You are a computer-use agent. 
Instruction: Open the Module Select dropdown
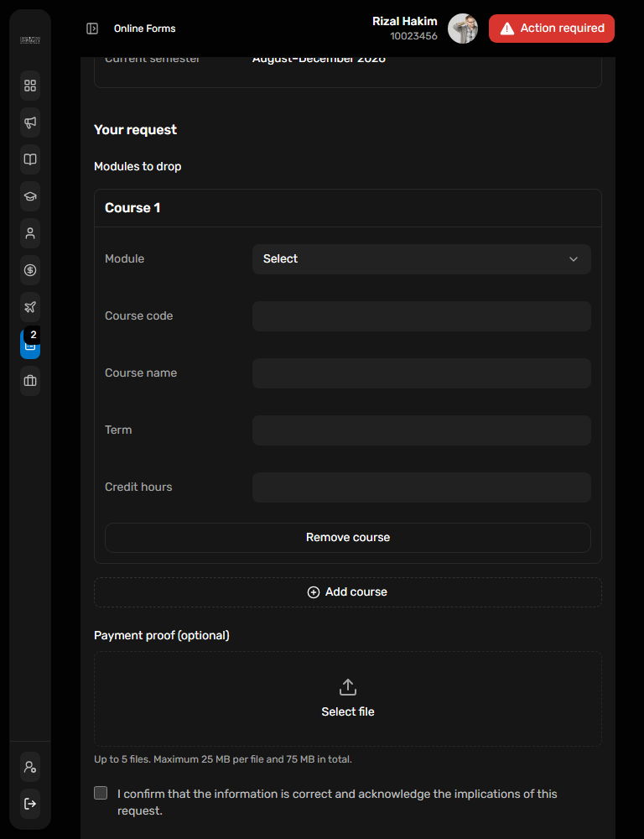422,259
